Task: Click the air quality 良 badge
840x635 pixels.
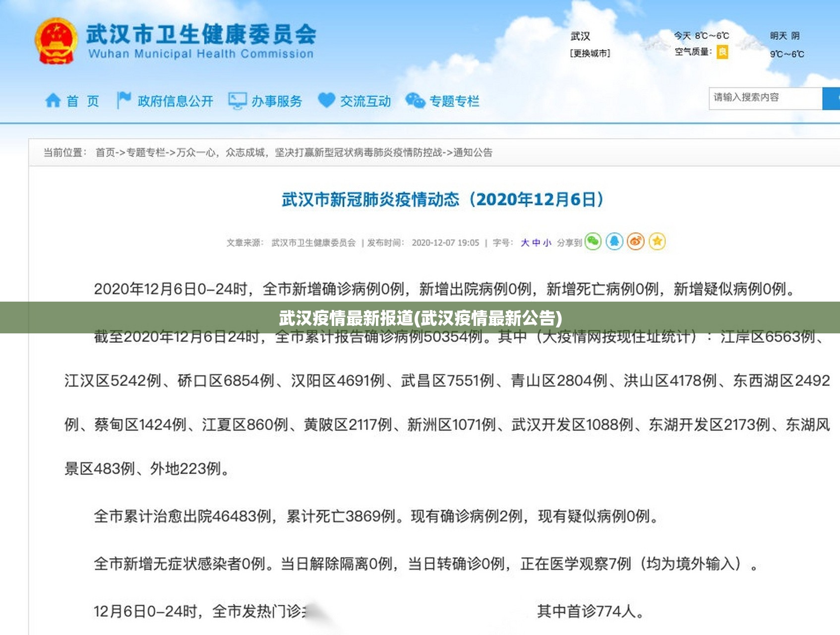Action: tap(723, 52)
